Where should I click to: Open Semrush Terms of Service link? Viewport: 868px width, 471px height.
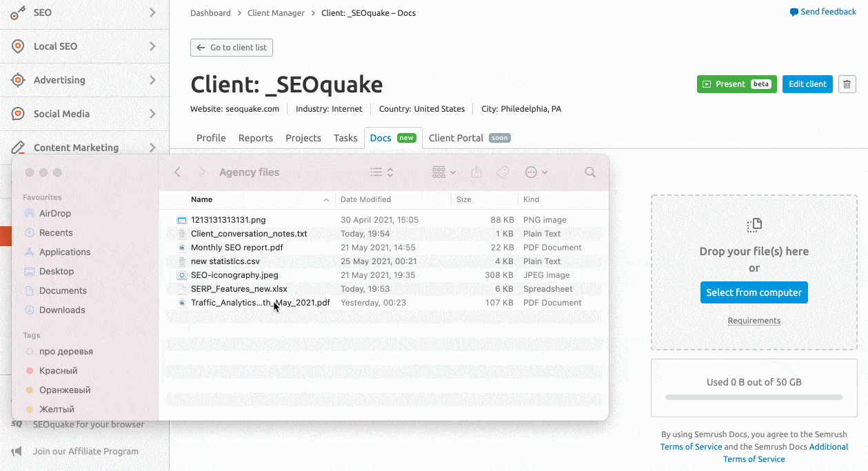[691, 447]
